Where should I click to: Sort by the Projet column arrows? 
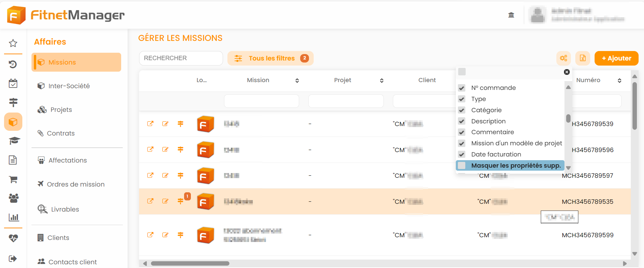point(381,80)
